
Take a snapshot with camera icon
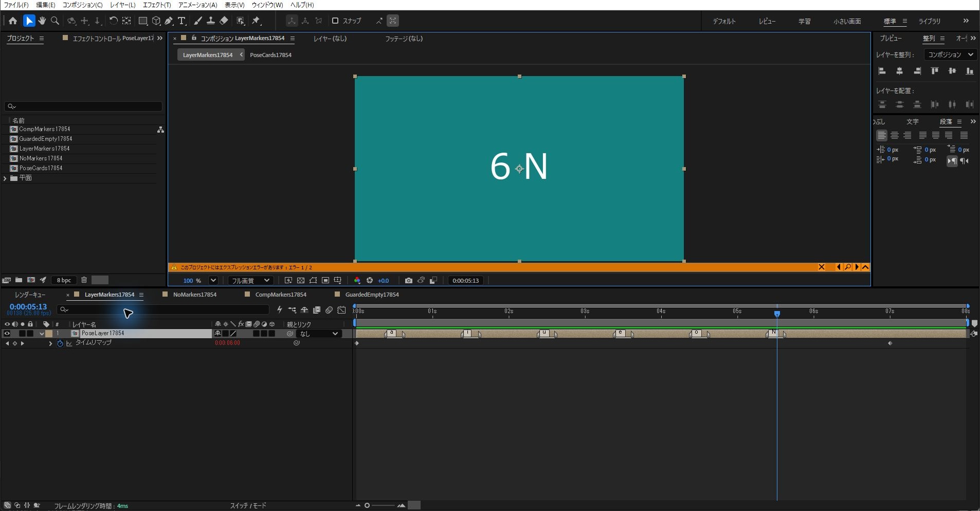pyautogui.click(x=408, y=280)
